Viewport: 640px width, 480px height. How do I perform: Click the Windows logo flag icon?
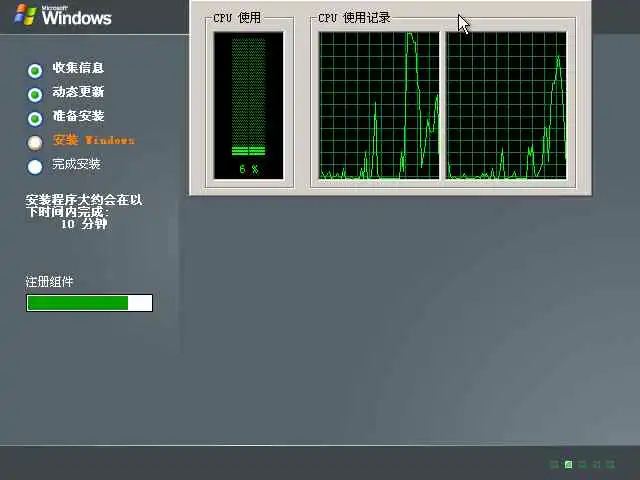tap(26, 14)
